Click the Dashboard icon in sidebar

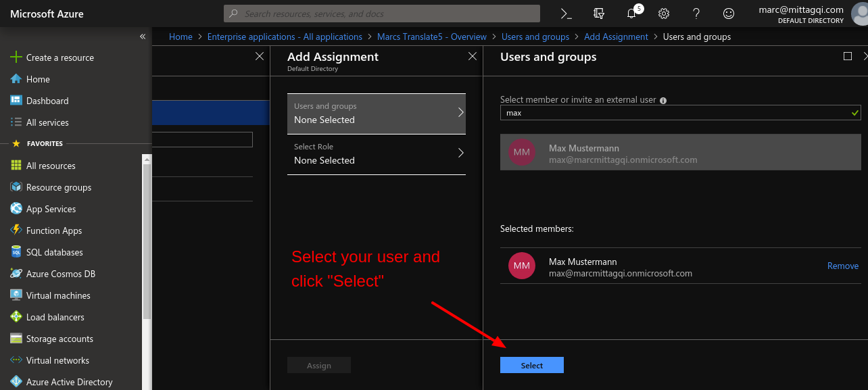pyautogui.click(x=16, y=101)
